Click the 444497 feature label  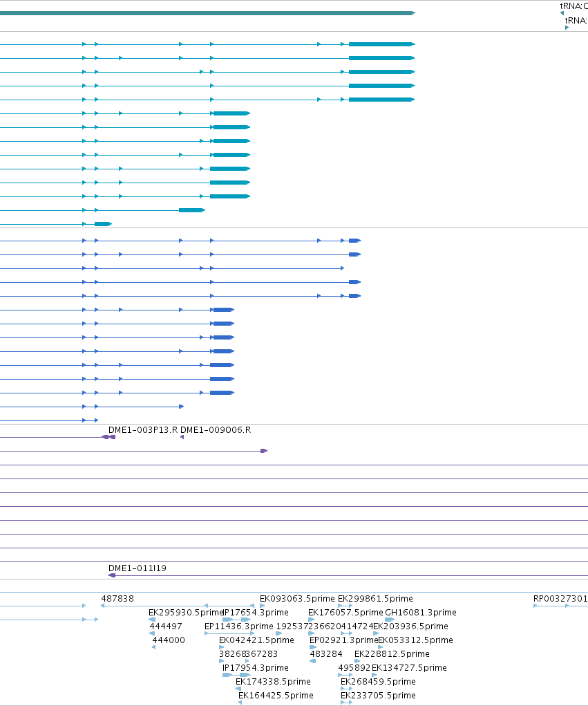click(x=166, y=626)
